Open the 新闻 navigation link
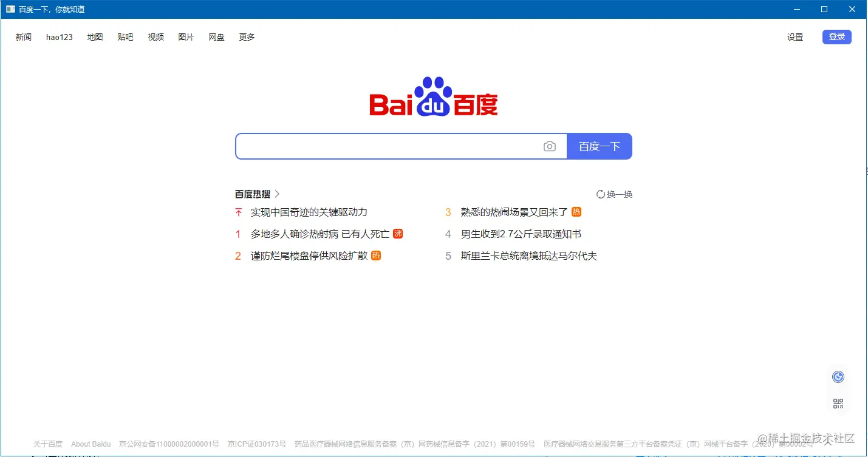The height and width of the screenshot is (457, 868). (x=24, y=37)
